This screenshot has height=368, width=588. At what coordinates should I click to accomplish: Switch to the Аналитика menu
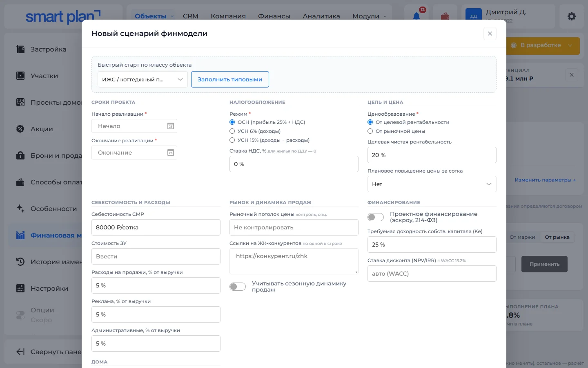(321, 16)
